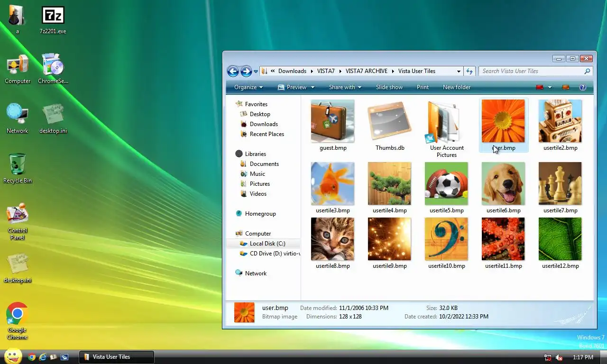The height and width of the screenshot is (364, 607).
Task: Open Downloads under Favorites
Action: coord(264,124)
